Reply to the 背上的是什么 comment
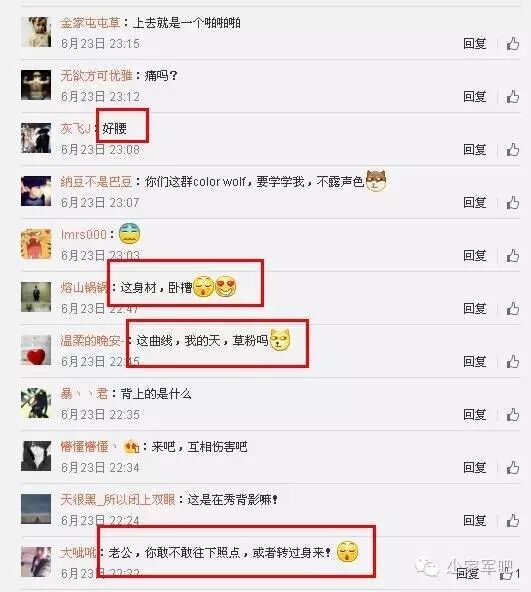 pyautogui.click(x=474, y=415)
